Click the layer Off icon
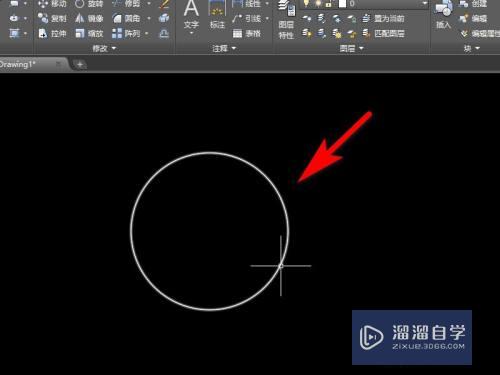Image resolution: width=500 pixels, height=375 pixels. click(307, 18)
